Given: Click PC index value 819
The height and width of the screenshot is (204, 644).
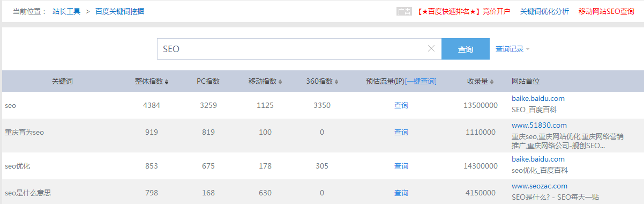Looking at the screenshot, I should coord(208,132).
